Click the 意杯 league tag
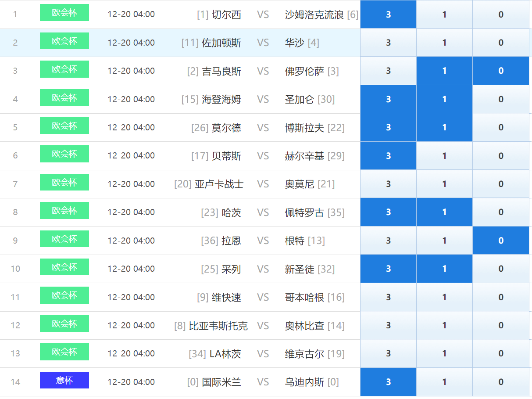The image size is (532, 399). [x=64, y=380]
